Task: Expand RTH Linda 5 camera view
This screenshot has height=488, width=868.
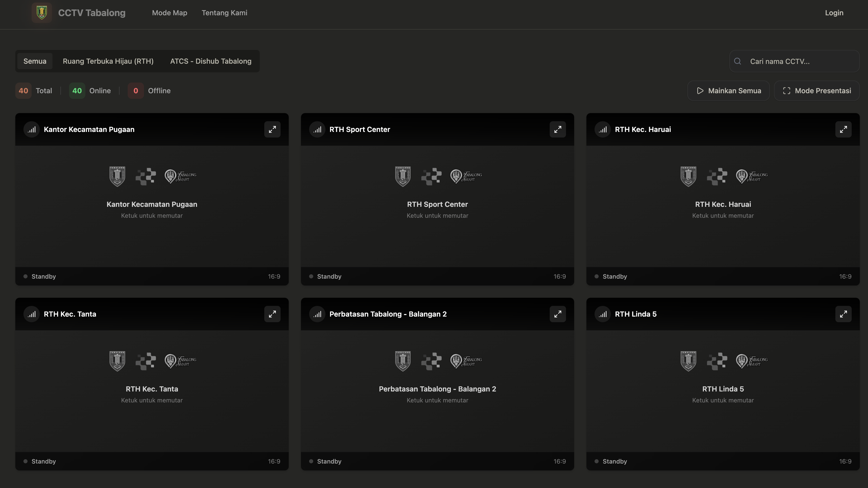Action: click(x=843, y=314)
